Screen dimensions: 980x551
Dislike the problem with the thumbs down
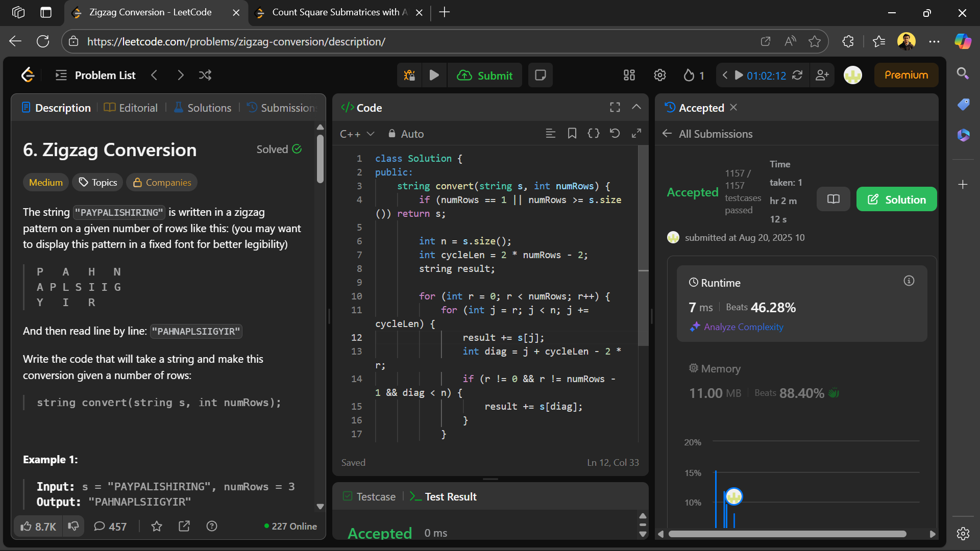click(73, 526)
